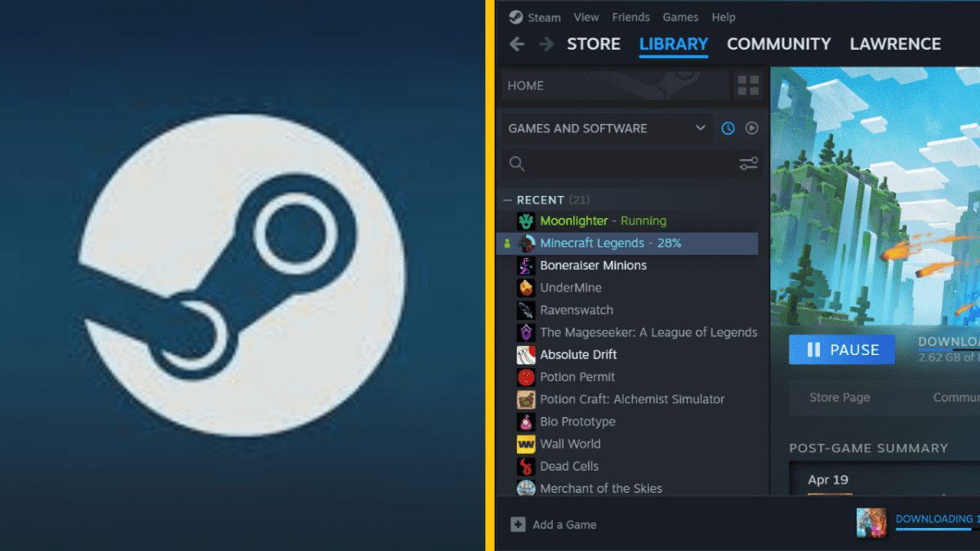Toggle sort by recent clock icon

(x=728, y=128)
